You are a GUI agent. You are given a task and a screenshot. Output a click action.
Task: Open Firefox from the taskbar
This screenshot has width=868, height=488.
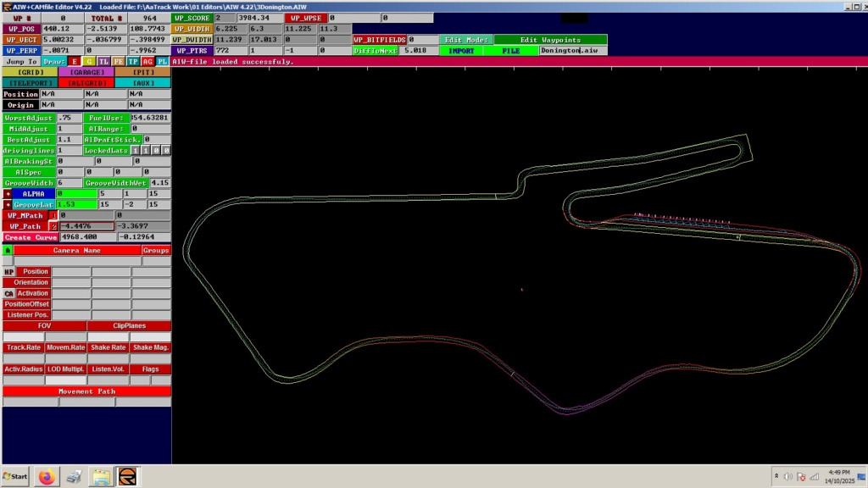46,476
